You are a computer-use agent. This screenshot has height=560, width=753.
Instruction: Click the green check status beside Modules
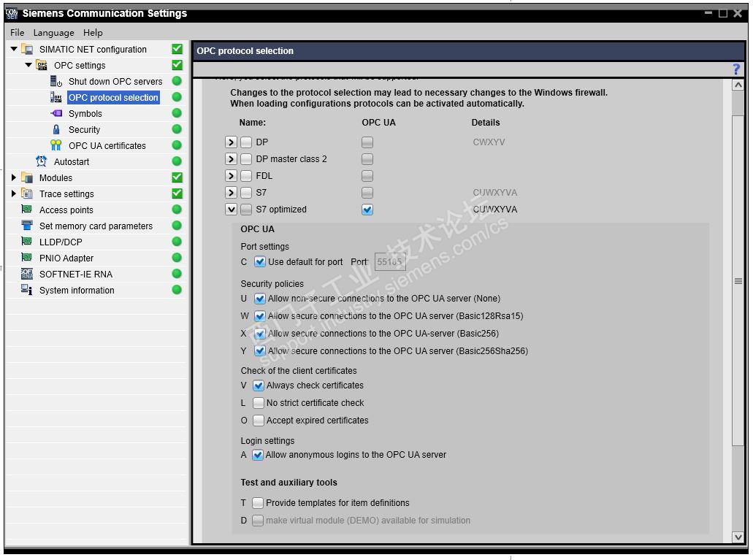point(177,177)
